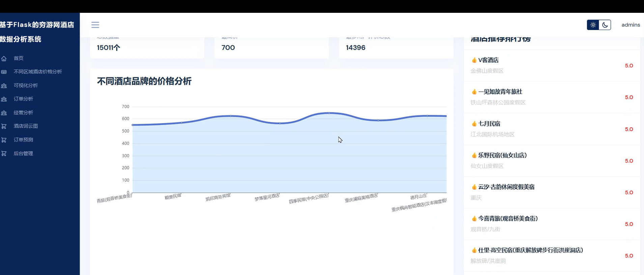
Task: Click the chart data point above 粮栗民宿
Action: tap(181, 123)
